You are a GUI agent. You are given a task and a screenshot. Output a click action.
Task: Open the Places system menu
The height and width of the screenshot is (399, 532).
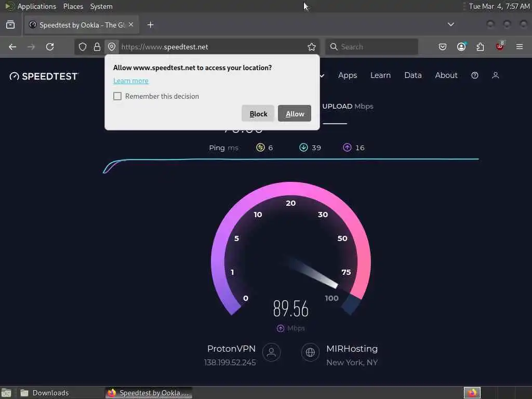click(x=73, y=6)
